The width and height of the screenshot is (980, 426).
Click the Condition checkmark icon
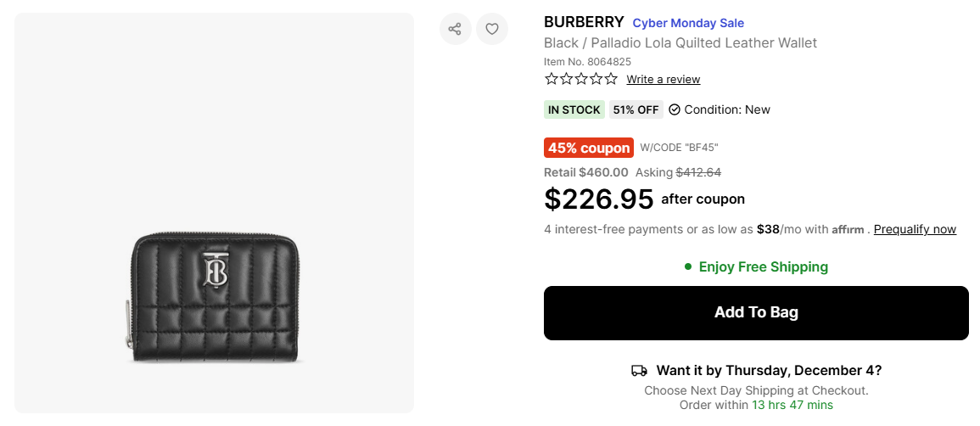[675, 109]
